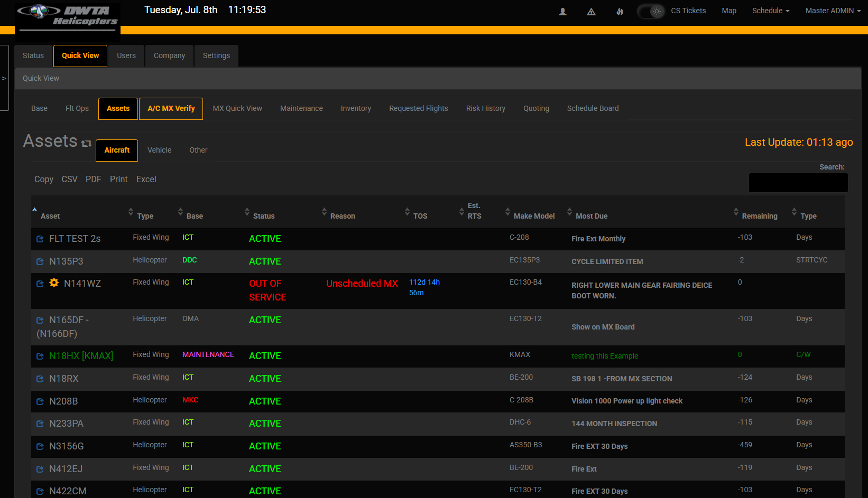This screenshot has height=498, width=868.
Task: Switch assets list to Other
Action: point(198,150)
